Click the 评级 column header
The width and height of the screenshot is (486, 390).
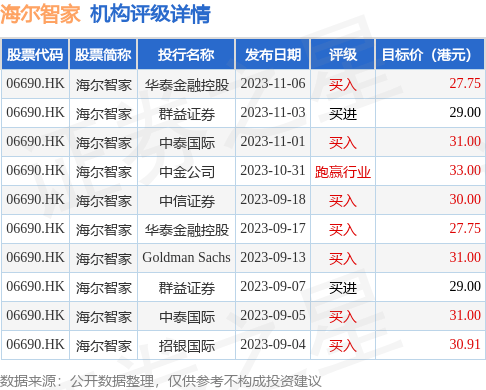coord(343,54)
